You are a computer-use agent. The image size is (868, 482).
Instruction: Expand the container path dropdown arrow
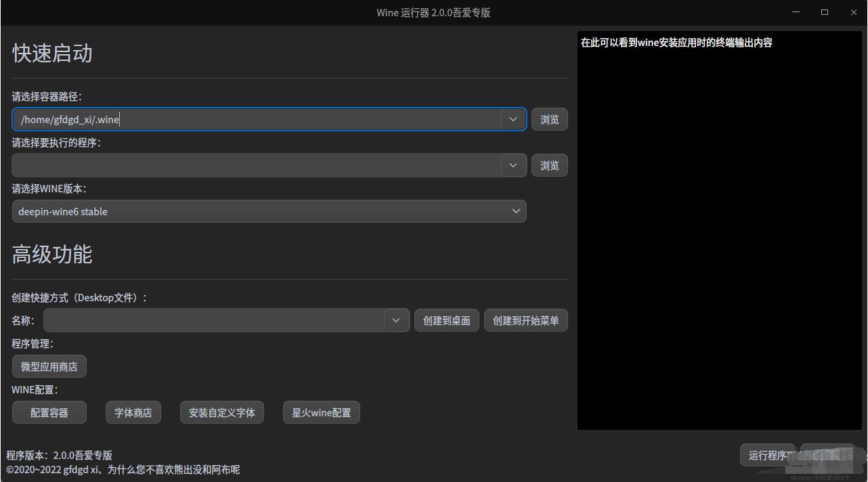point(513,119)
